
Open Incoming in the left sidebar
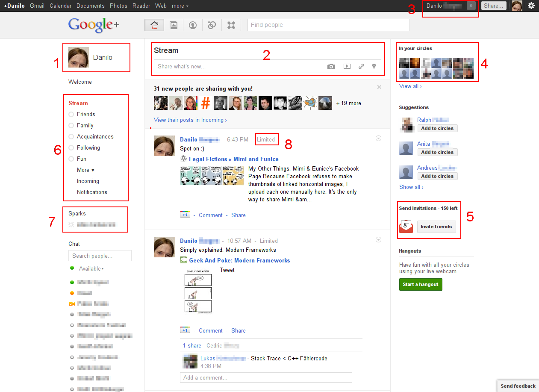(88, 181)
